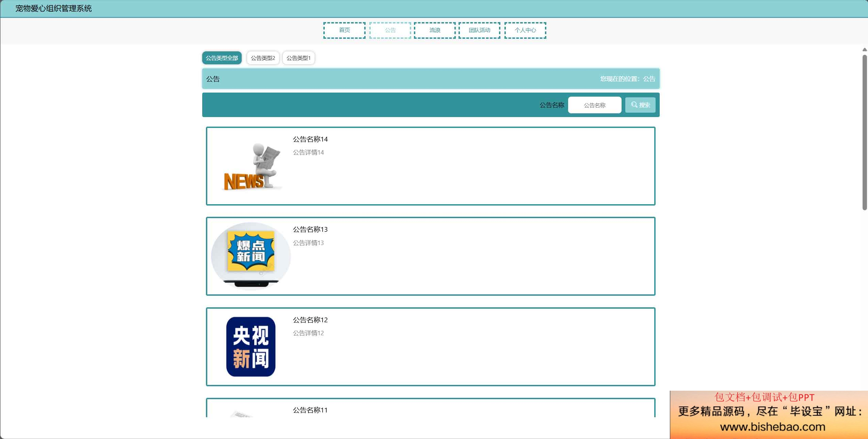Focus the 公告名称 search input field

coord(595,105)
